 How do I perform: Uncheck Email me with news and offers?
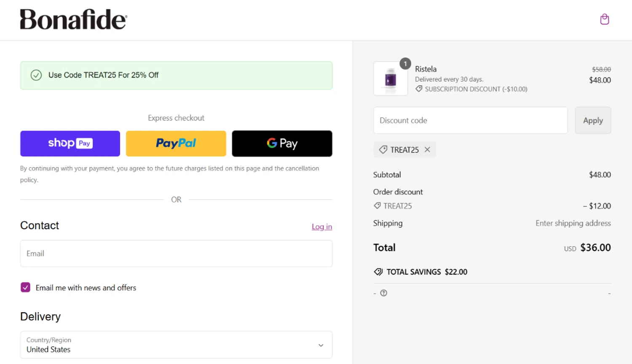pos(25,287)
